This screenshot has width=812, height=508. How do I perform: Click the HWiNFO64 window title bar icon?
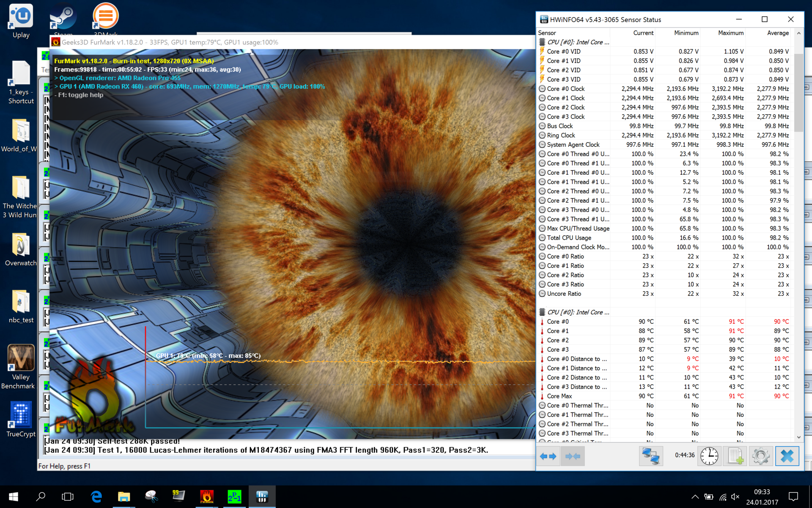click(x=544, y=19)
